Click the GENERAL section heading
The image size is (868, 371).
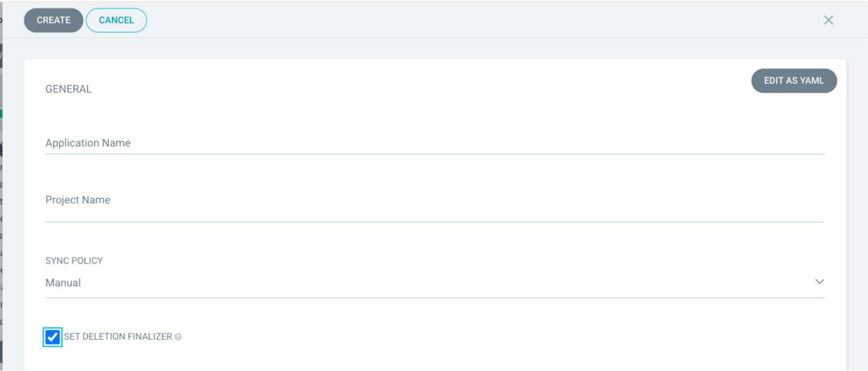68,89
